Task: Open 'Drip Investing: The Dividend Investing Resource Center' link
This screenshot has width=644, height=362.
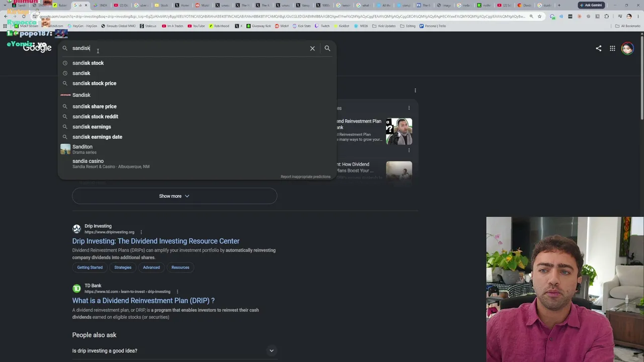Action: click(156, 241)
